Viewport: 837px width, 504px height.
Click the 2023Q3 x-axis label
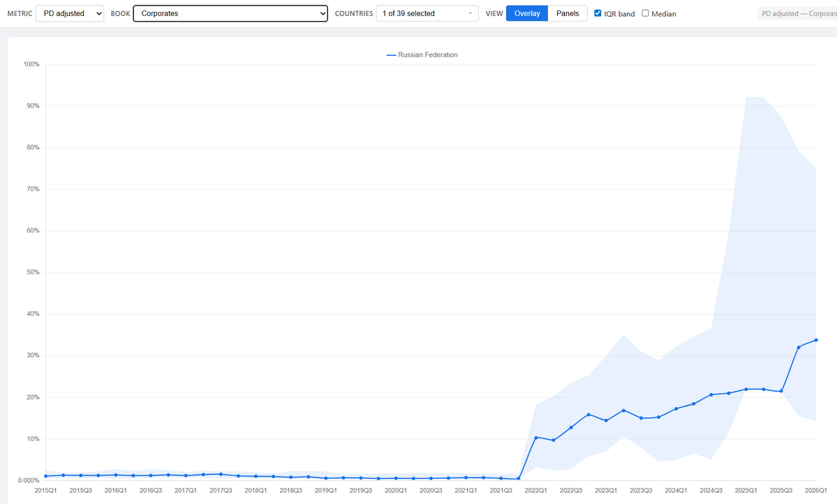coord(641,490)
